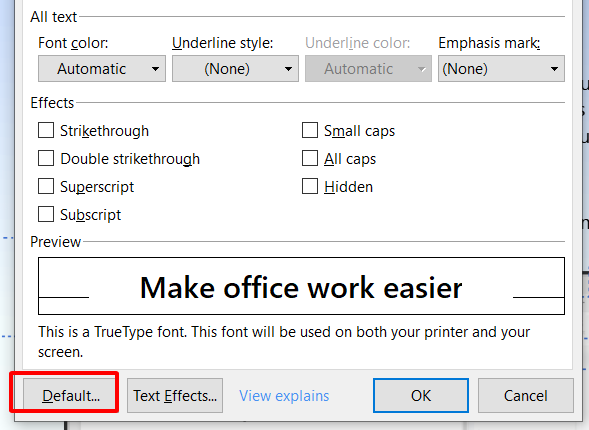Expand the Underline style dropdown
Screen dimensions: 589x430
235,69
